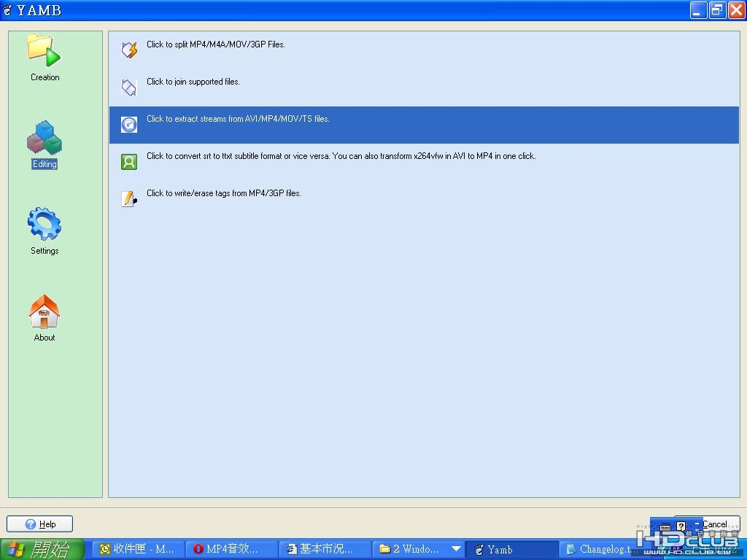Image resolution: width=747 pixels, height=560 pixels.
Task: Open the Windows Start button
Action: (x=42, y=549)
